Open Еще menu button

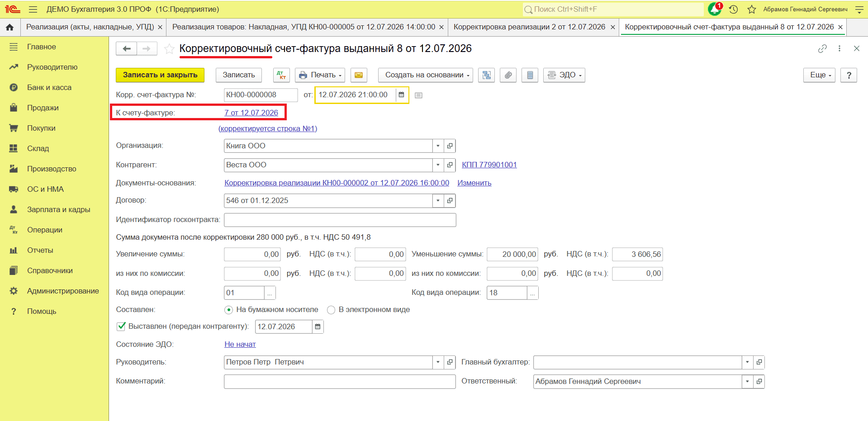point(820,75)
